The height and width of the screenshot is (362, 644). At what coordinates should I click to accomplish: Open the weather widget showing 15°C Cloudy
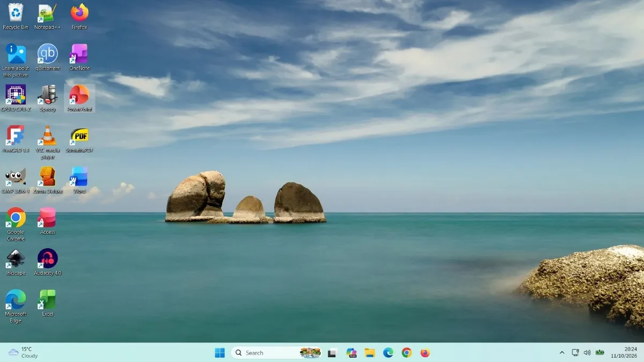coord(23,352)
